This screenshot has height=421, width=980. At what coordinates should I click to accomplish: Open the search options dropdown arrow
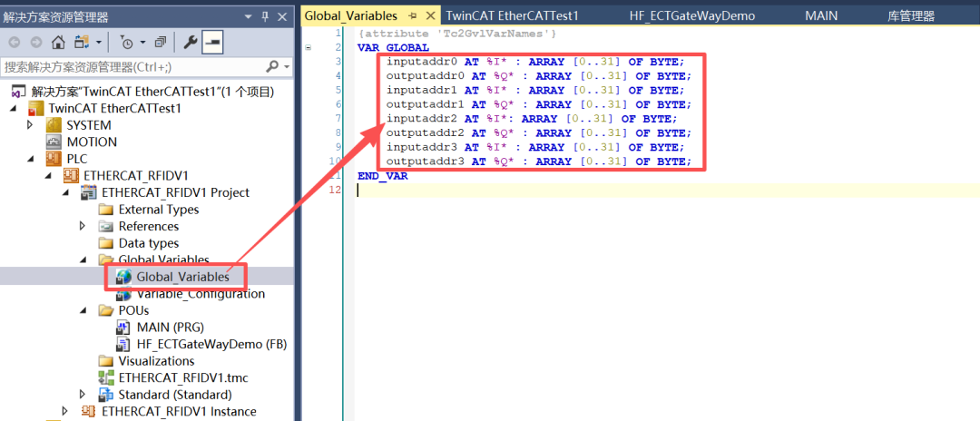click(287, 67)
